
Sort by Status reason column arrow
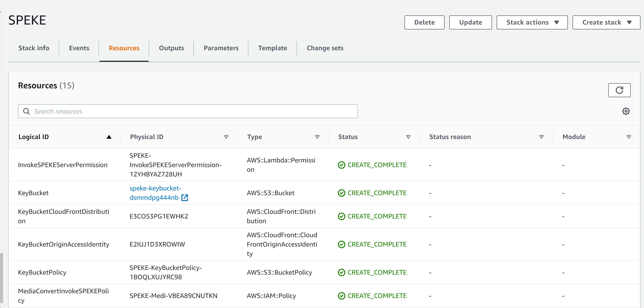541,137
